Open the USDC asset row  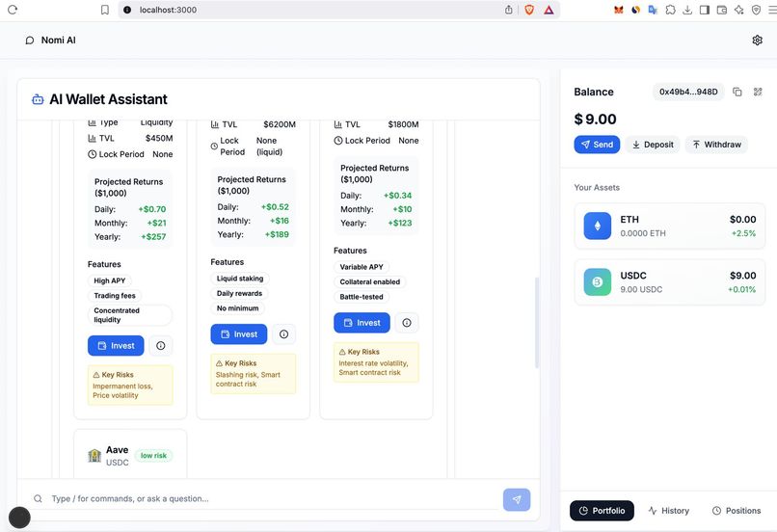pyautogui.click(x=669, y=281)
